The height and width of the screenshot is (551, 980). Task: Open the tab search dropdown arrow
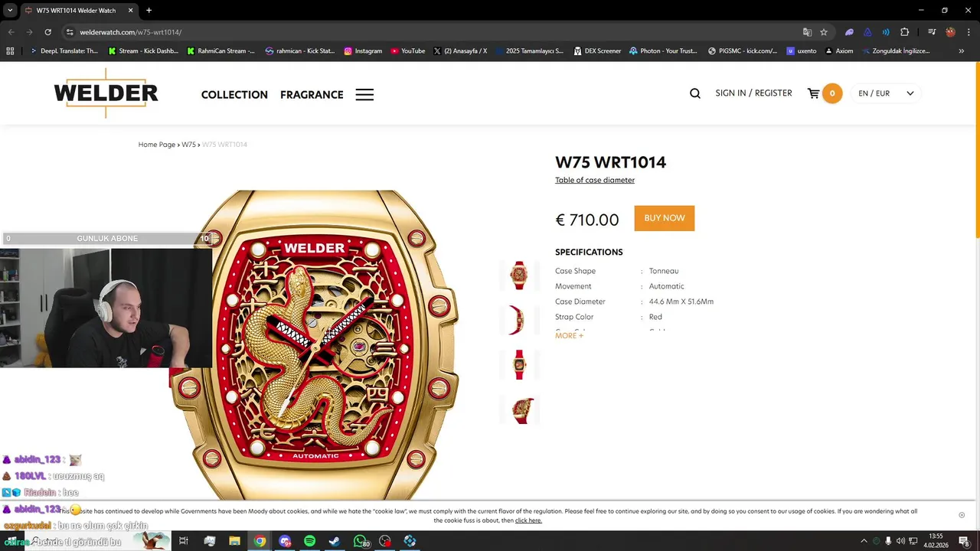coord(10,11)
